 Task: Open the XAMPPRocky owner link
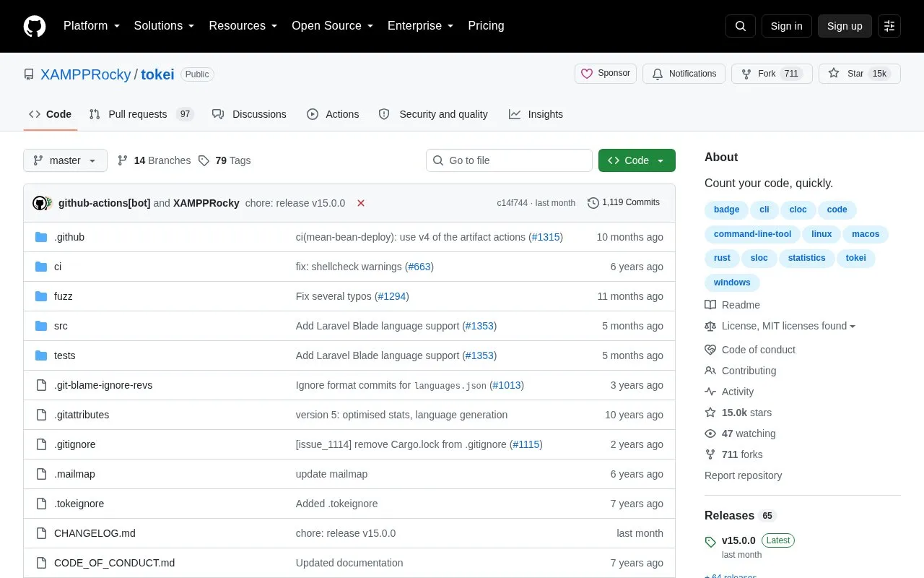click(86, 74)
